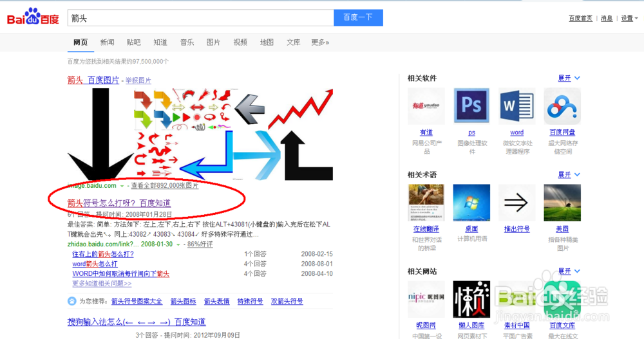The height and width of the screenshot is (339, 644).
Task: Select the 网页 tab
Action: 80,42
